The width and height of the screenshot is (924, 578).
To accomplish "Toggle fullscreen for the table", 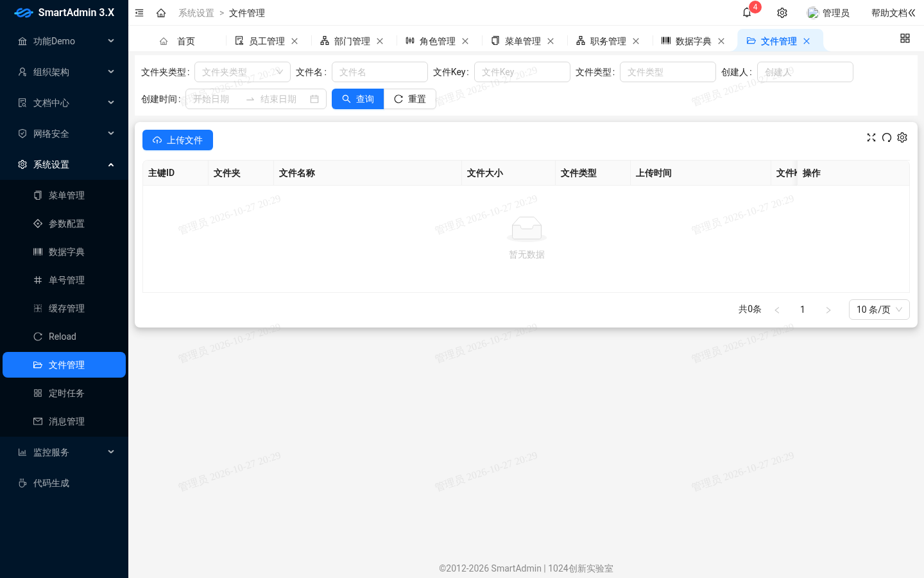I will click(x=871, y=137).
